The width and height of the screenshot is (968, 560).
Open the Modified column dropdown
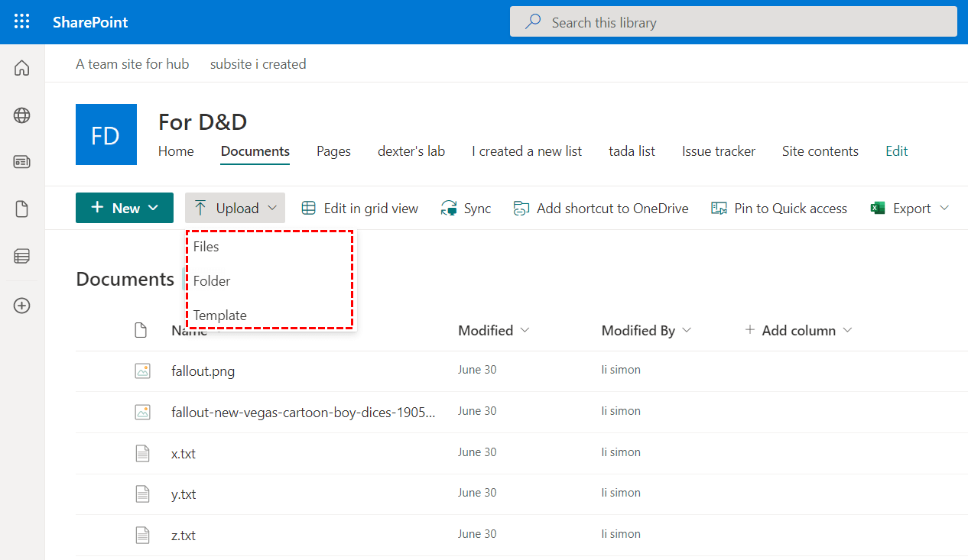[x=493, y=330]
